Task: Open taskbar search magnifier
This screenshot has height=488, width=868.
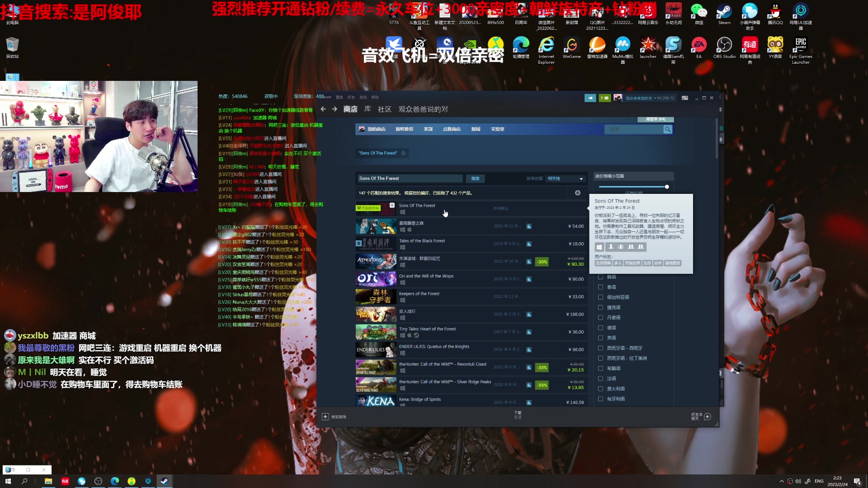Action: point(24,481)
